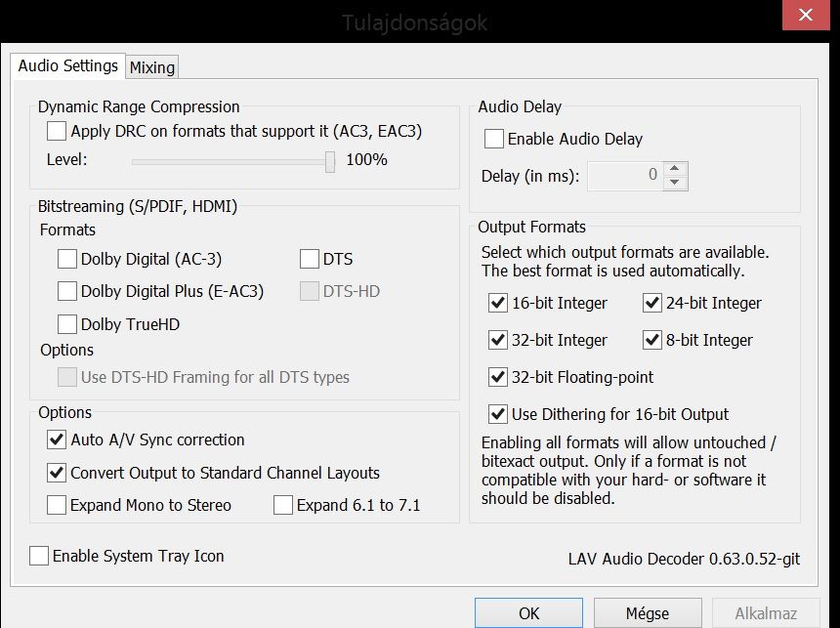This screenshot has height=628, width=840.
Task: Switch to the Mixing tab
Action: tap(152, 67)
